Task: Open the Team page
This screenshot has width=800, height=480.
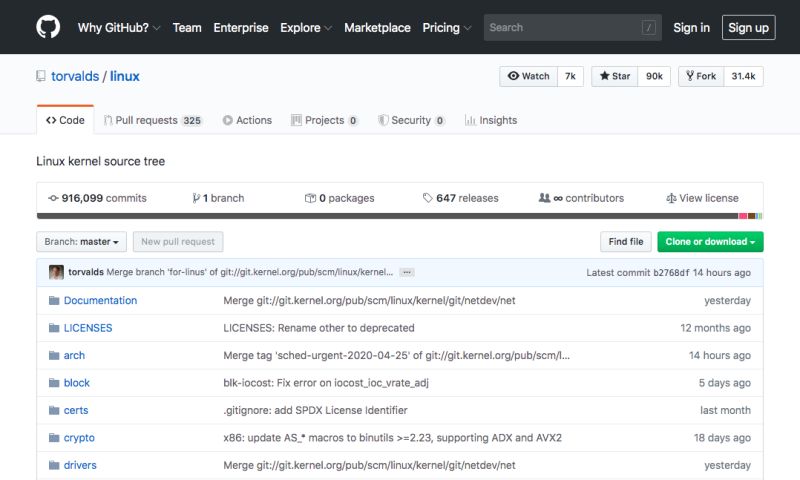Action: coord(187,28)
